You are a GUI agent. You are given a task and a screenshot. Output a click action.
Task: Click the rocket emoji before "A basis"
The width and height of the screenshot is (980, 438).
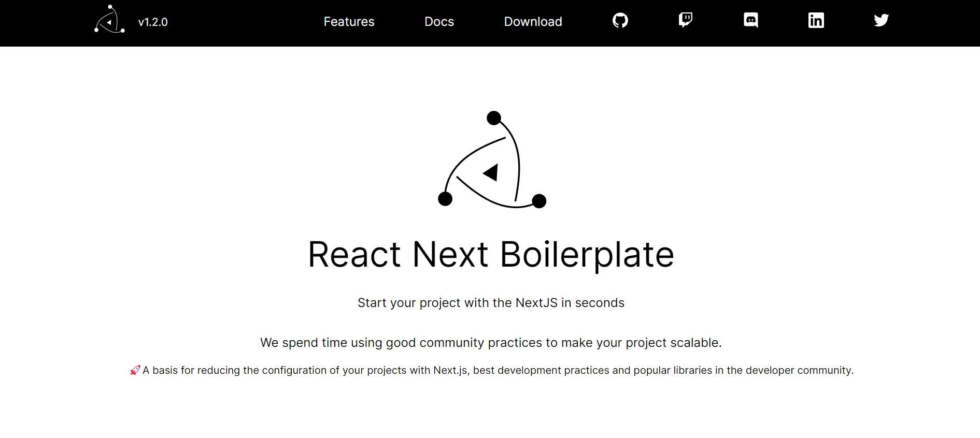coord(135,370)
